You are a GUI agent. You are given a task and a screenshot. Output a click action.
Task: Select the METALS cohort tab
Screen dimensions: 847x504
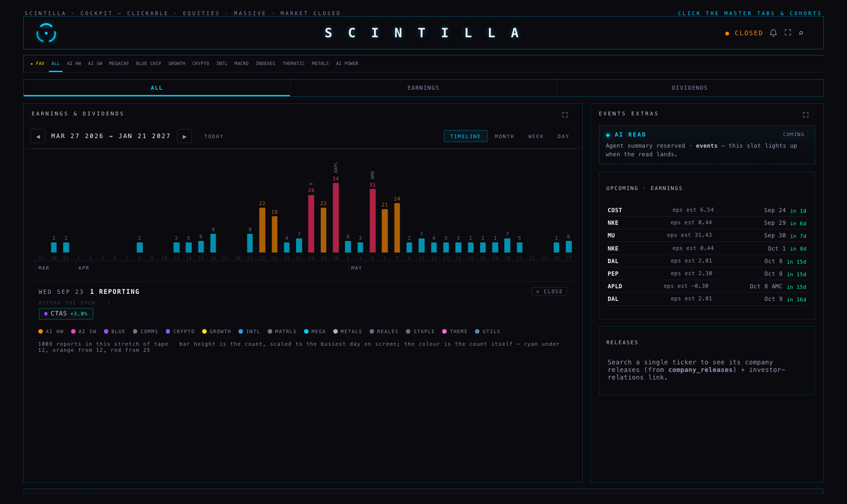tap(320, 64)
